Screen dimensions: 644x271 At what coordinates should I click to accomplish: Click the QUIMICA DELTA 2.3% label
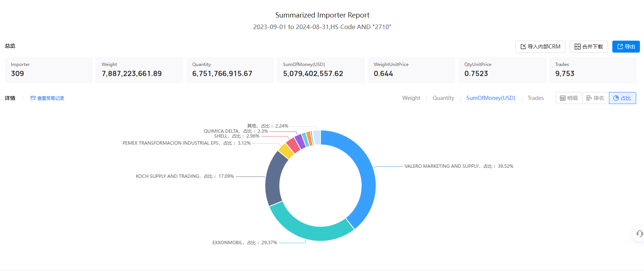click(236, 131)
